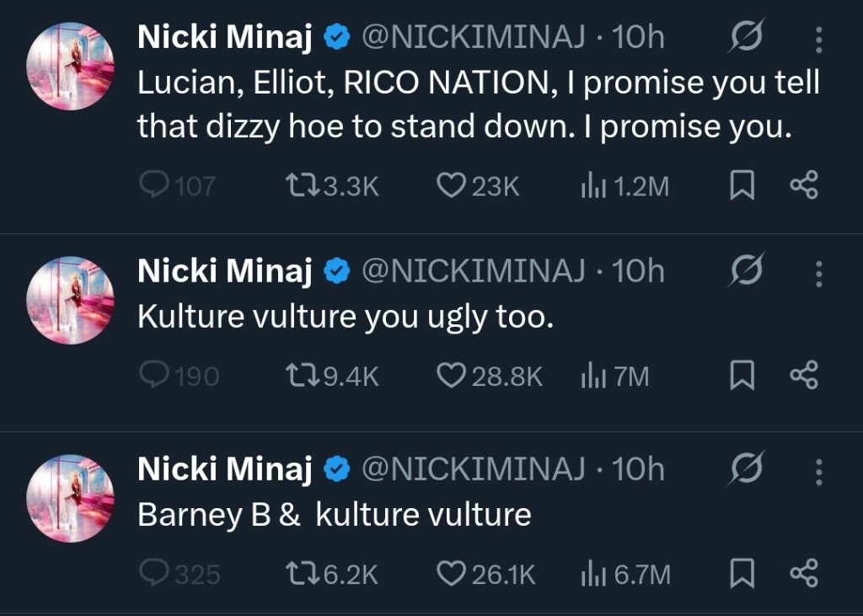Share the 'Kulture vulture you ugly too' tweet
The width and height of the screenshot is (863, 616).
point(803,377)
